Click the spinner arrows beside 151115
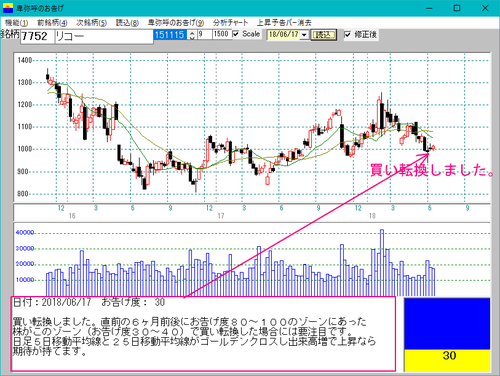 [192, 35]
